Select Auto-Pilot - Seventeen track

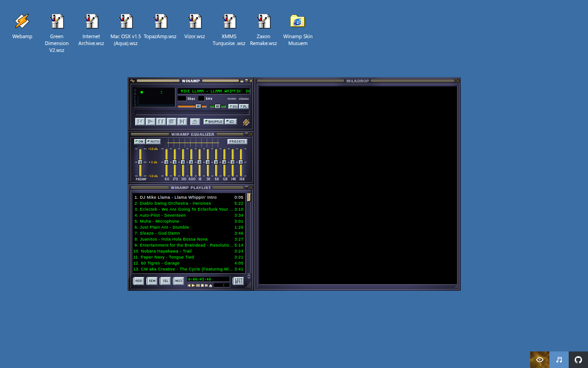pos(189,215)
